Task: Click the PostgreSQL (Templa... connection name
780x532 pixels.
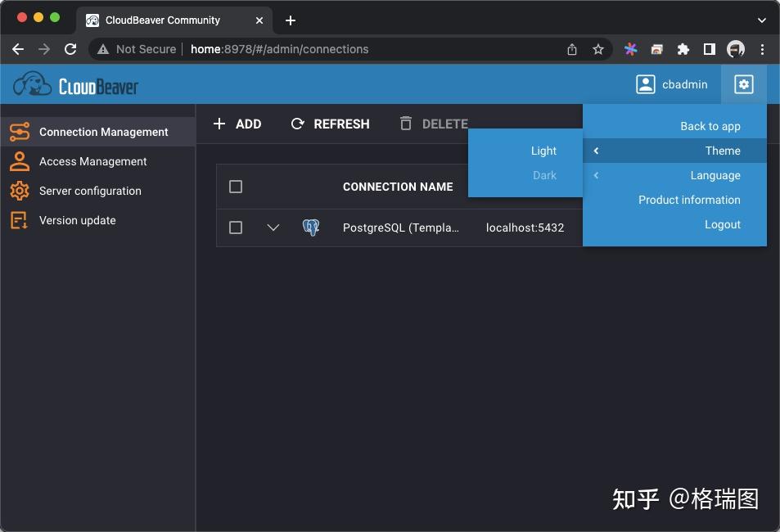Action: [401, 228]
